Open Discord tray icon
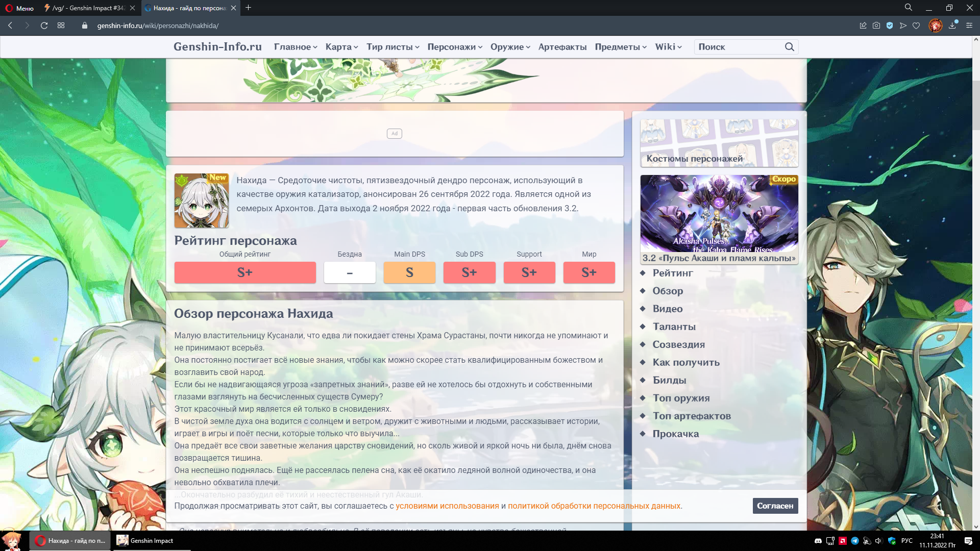Image resolution: width=980 pixels, height=551 pixels. (x=818, y=541)
